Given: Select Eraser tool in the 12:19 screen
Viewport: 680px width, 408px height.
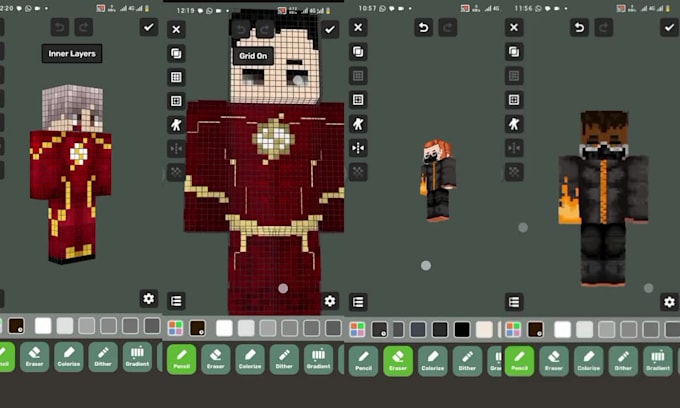Looking at the screenshot, I should 216,359.
